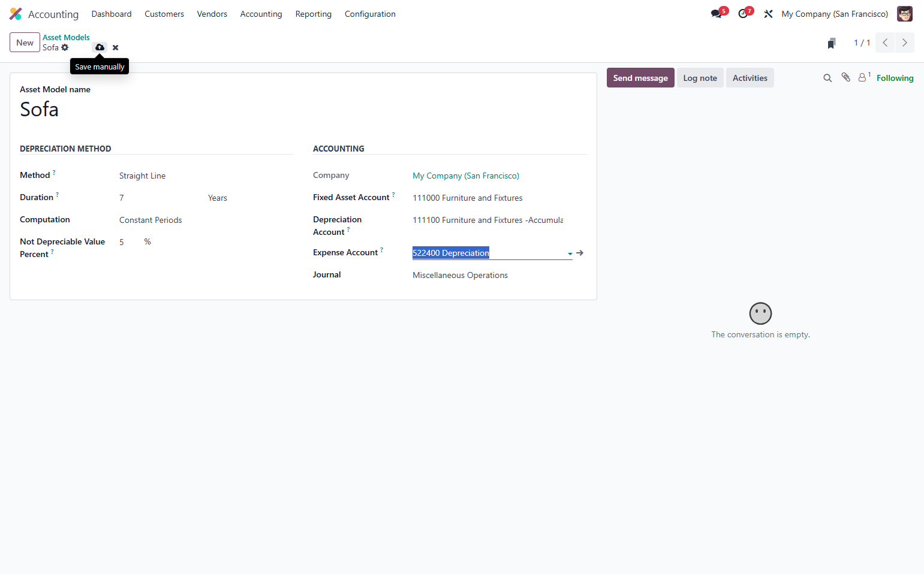Open the Reporting menu
924x574 pixels.
(x=314, y=14)
